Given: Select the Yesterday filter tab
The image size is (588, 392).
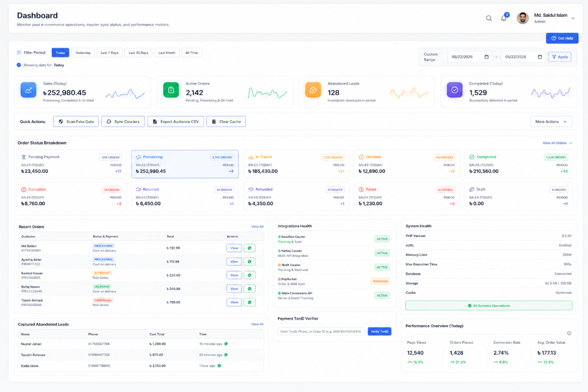Looking at the screenshot, I should pos(83,52).
